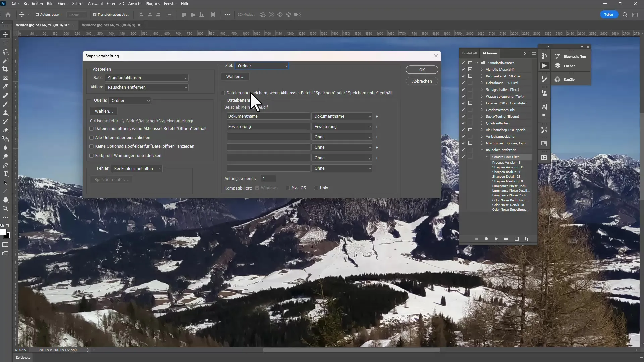Screen dimensions: 644x362
Task: Open Datei menu
Action: [x=15, y=4]
